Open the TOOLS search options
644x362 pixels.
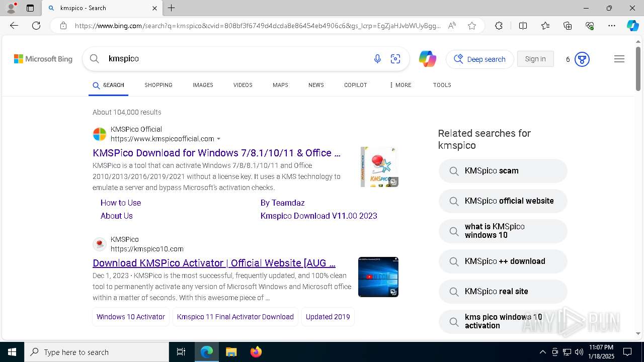click(442, 85)
